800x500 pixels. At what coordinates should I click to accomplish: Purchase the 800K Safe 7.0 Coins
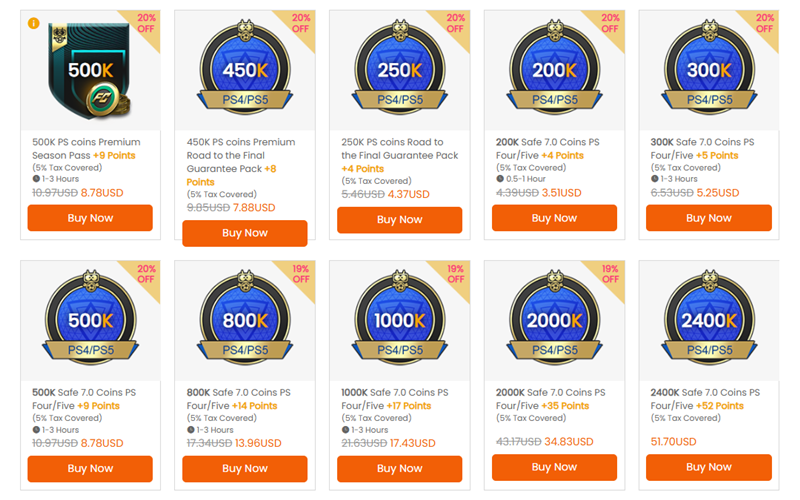click(245, 468)
